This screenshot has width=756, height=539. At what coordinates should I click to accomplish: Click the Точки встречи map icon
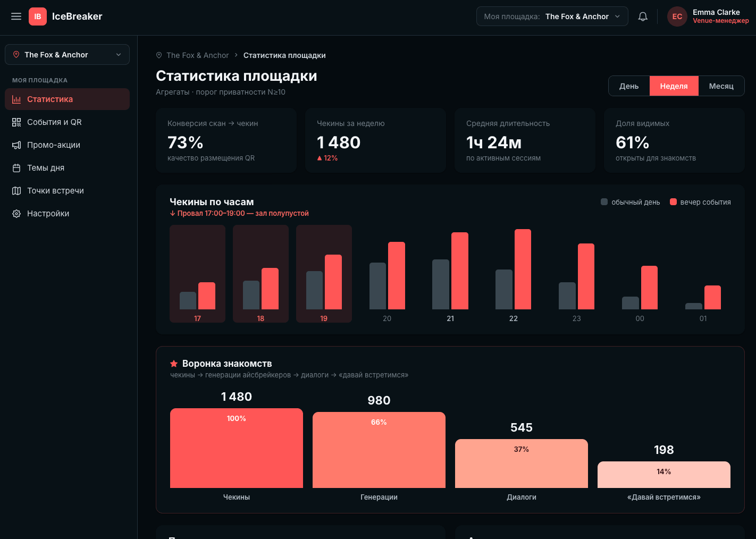pyautogui.click(x=16, y=191)
